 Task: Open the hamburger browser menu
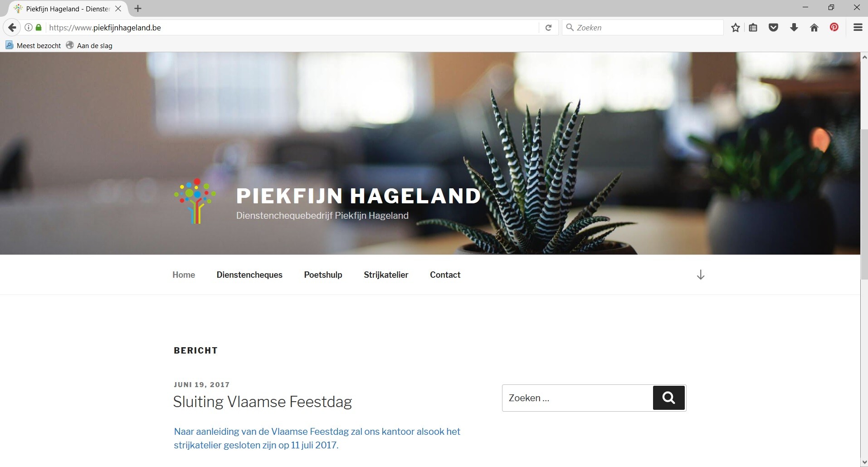(858, 28)
